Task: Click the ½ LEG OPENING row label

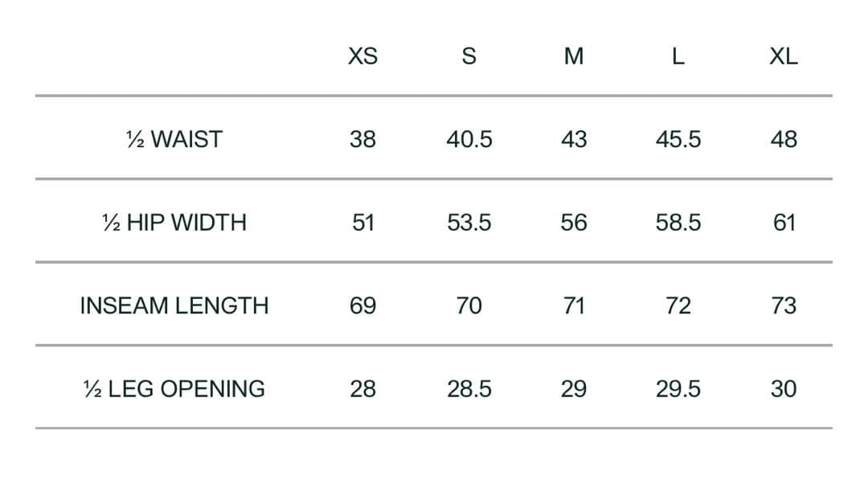Action: click(174, 389)
